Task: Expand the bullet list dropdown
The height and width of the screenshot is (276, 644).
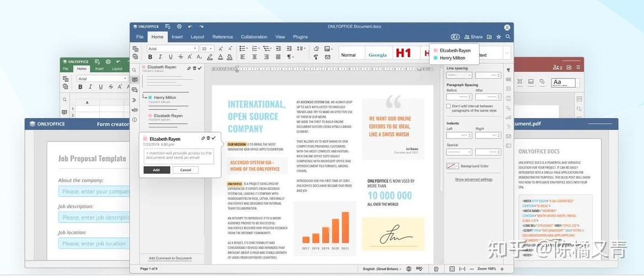Action: click(x=248, y=49)
